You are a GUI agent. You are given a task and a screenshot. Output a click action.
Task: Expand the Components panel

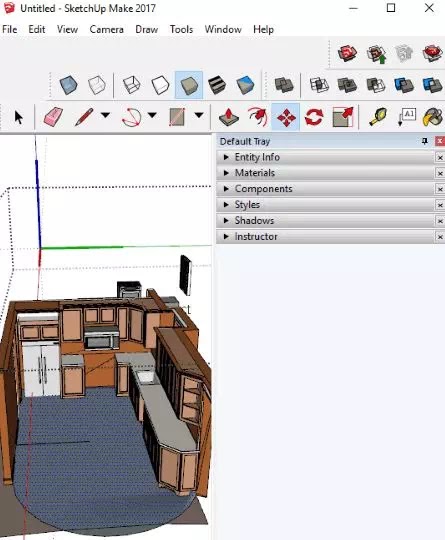pyautogui.click(x=325, y=189)
